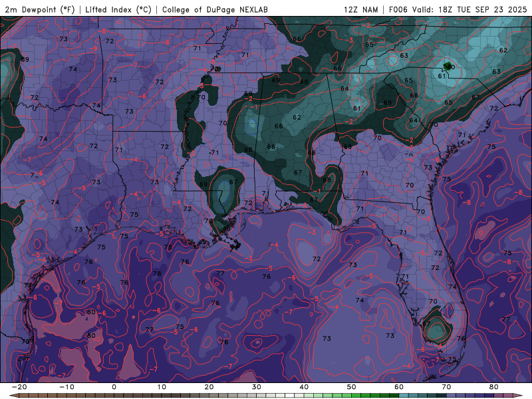
Task: Click the 70 label on the color scale
Action: point(446,387)
